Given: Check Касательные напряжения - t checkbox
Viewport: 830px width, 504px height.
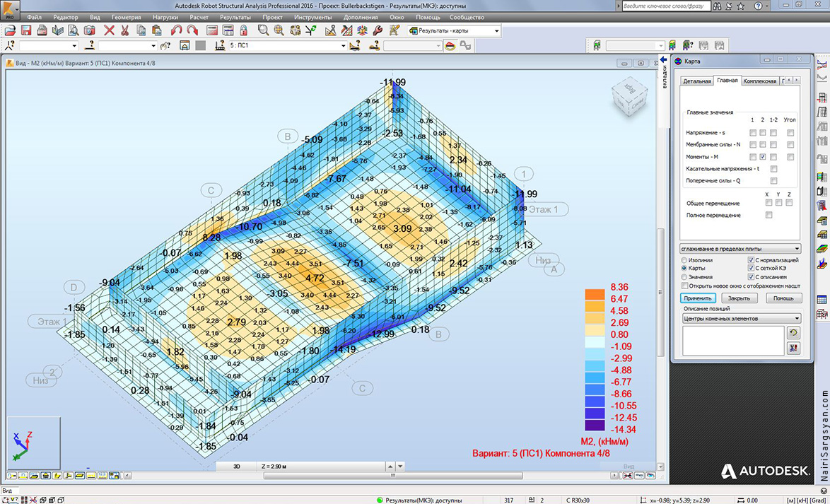Looking at the screenshot, I should [x=773, y=169].
